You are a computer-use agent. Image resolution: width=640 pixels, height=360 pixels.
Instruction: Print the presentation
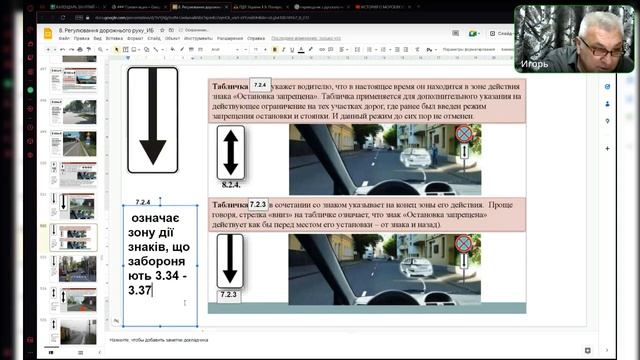[80, 49]
